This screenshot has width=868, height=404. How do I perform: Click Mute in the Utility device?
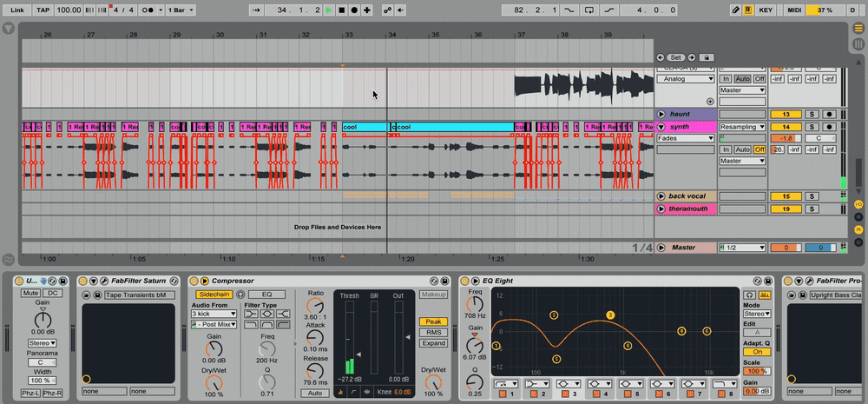(30, 293)
